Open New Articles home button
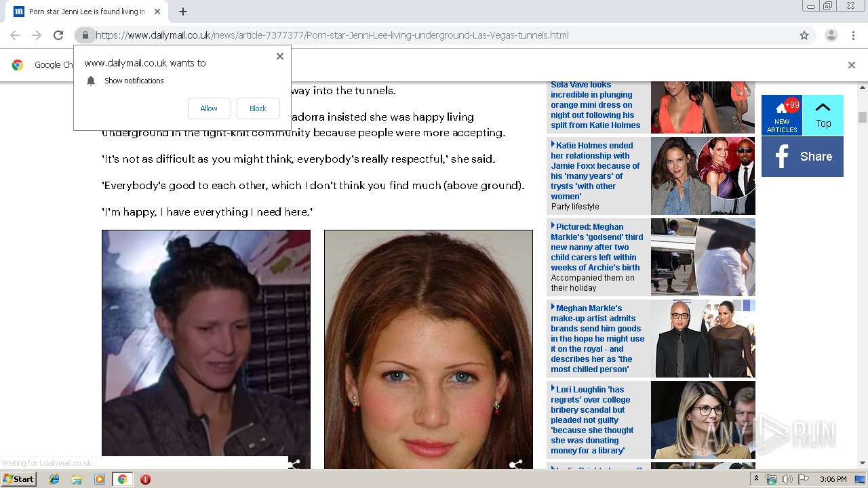868x488 pixels. click(782, 115)
